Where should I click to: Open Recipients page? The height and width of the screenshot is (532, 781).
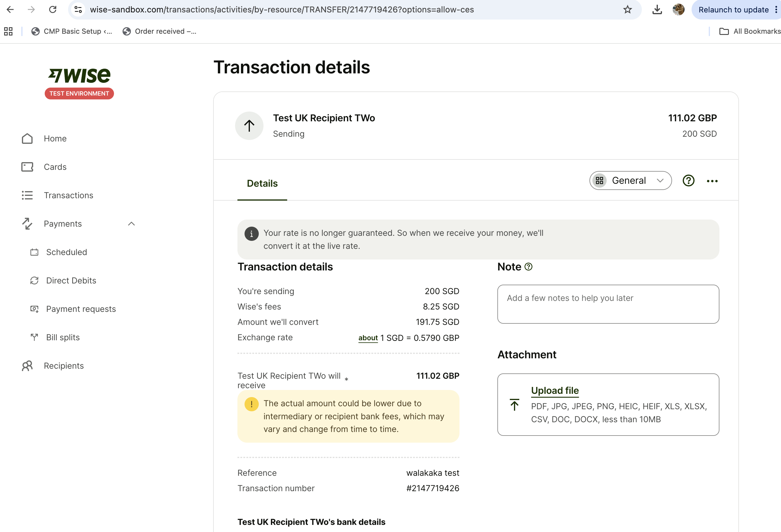point(64,366)
